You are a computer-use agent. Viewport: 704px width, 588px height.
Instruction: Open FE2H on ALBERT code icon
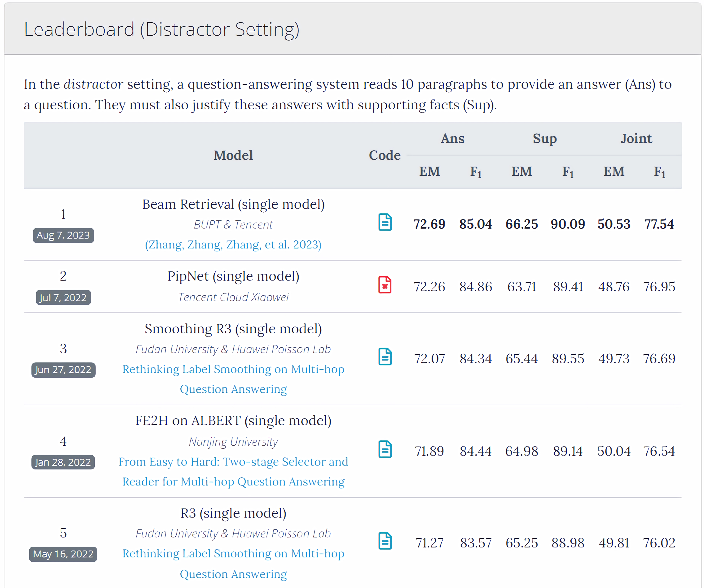385,449
